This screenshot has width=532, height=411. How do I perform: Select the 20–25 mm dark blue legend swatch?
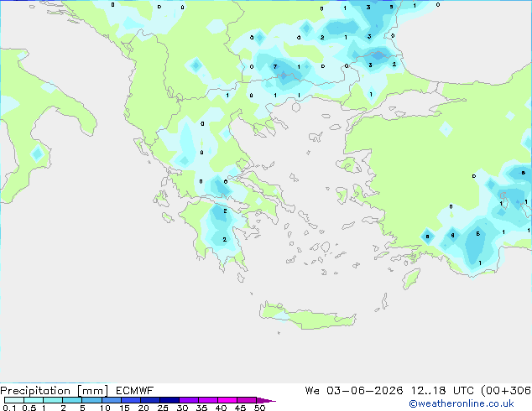point(150,400)
